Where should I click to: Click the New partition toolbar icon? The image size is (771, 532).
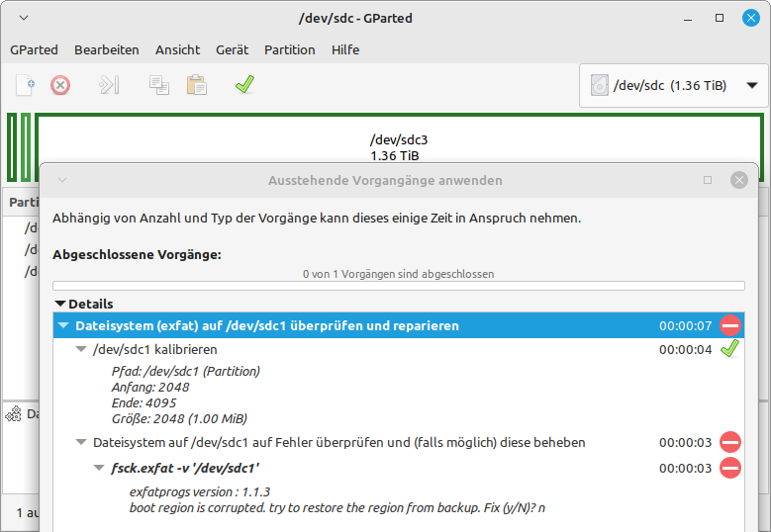click(x=25, y=85)
